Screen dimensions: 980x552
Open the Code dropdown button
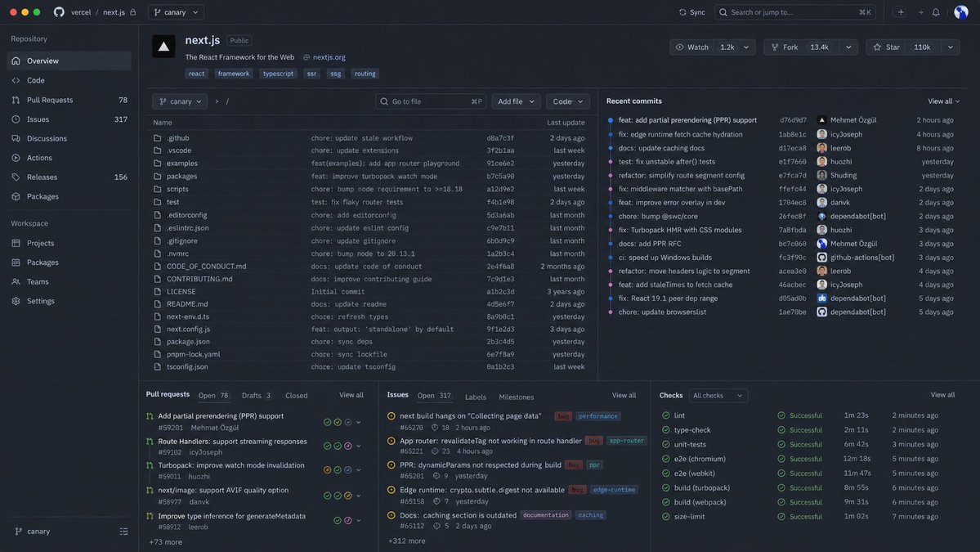tap(567, 101)
